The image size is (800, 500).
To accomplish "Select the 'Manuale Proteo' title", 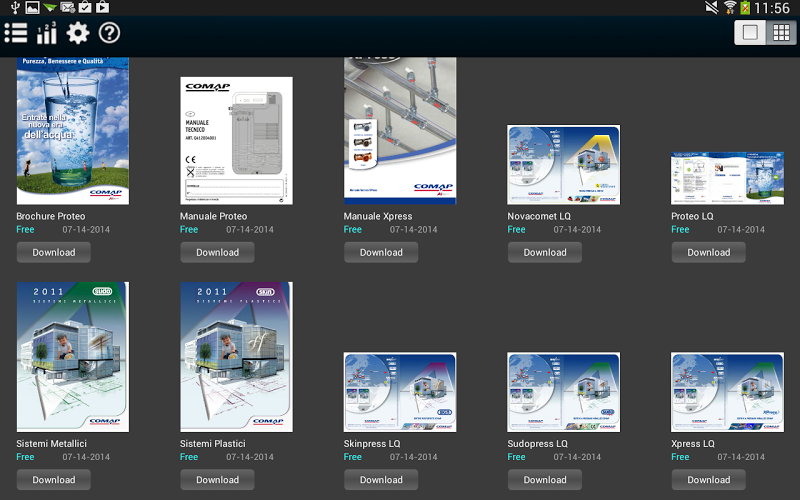I will pyautogui.click(x=213, y=216).
